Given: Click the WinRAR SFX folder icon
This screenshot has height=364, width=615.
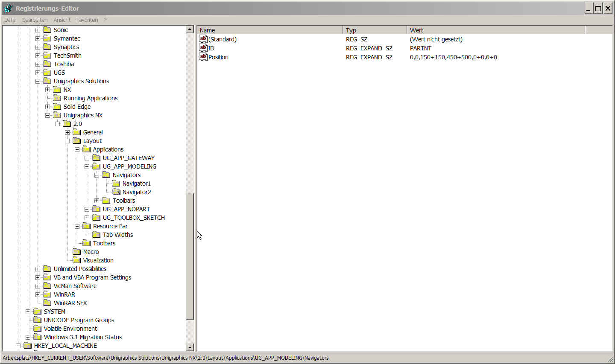Looking at the screenshot, I should coord(47,303).
